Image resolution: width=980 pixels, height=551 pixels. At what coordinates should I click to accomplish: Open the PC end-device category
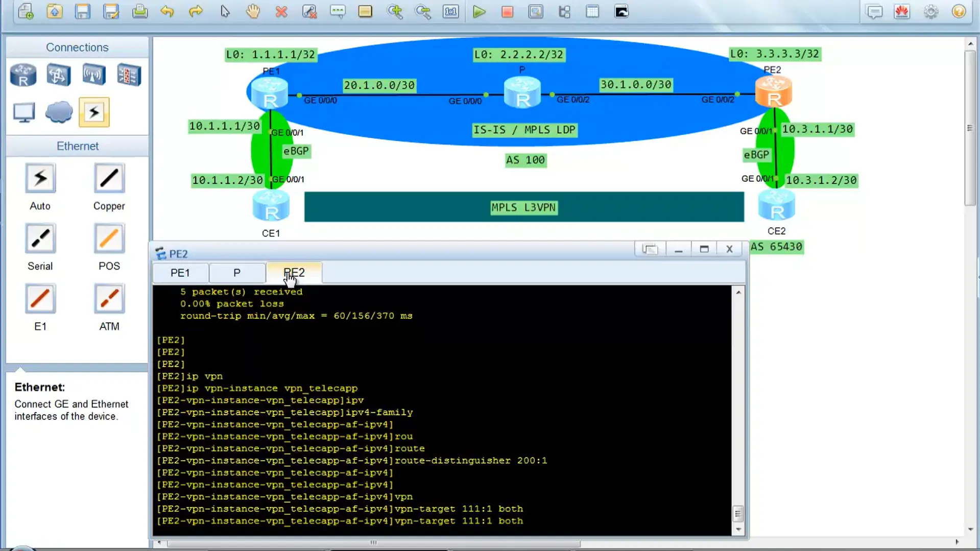pos(23,112)
